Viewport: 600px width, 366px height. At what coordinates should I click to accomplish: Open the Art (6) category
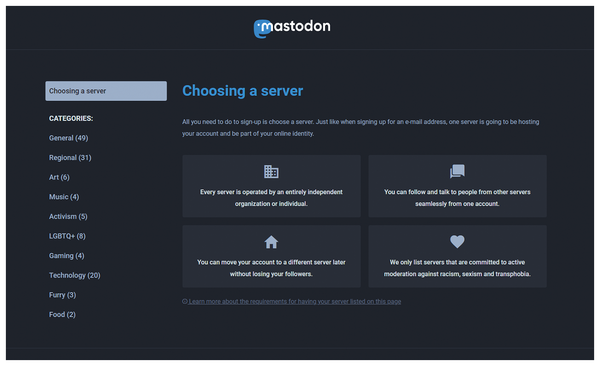(59, 177)
